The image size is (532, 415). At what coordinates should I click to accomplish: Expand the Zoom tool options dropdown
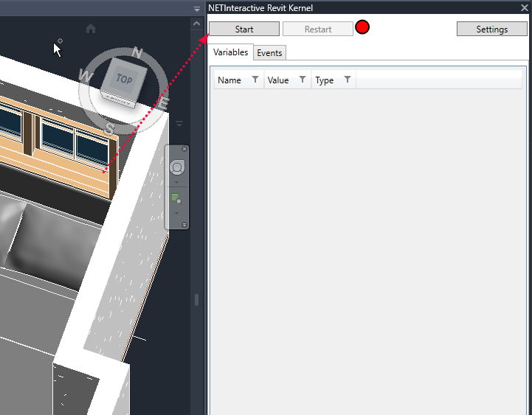177,212
